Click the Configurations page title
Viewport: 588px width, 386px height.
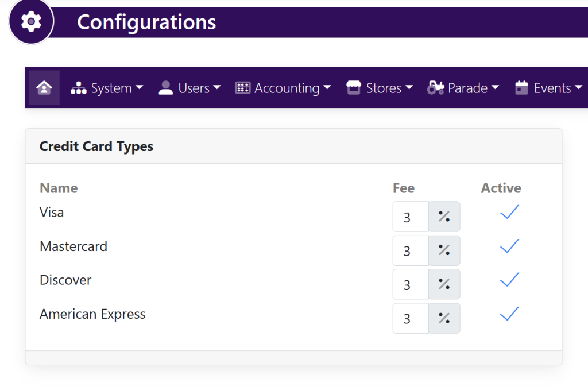pyautogui.click(x=146, y=22)
